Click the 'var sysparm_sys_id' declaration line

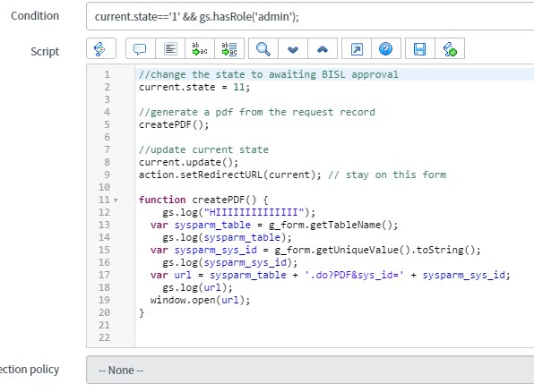click(x=315, y=250)
